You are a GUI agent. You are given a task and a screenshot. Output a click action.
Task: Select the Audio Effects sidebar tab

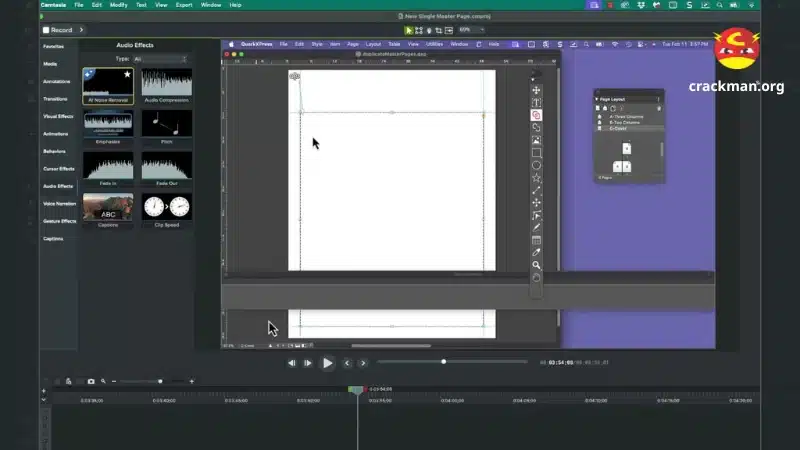58,186
